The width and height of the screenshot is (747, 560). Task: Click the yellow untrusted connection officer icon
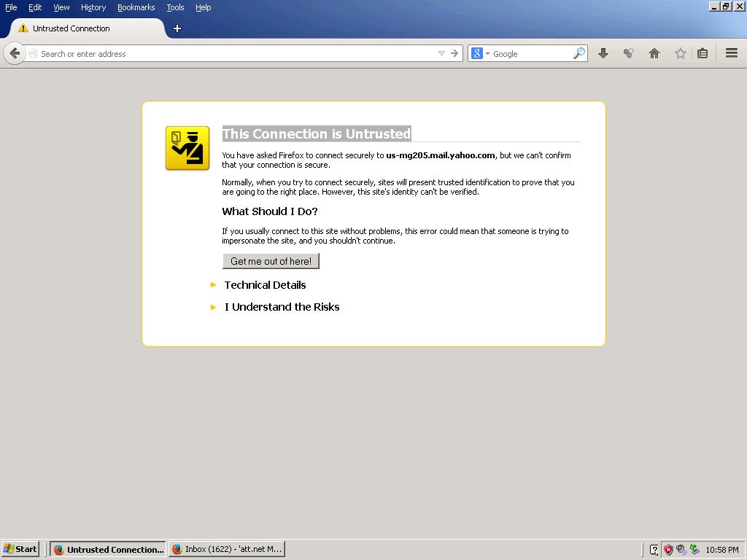click(x=187, y=148)
